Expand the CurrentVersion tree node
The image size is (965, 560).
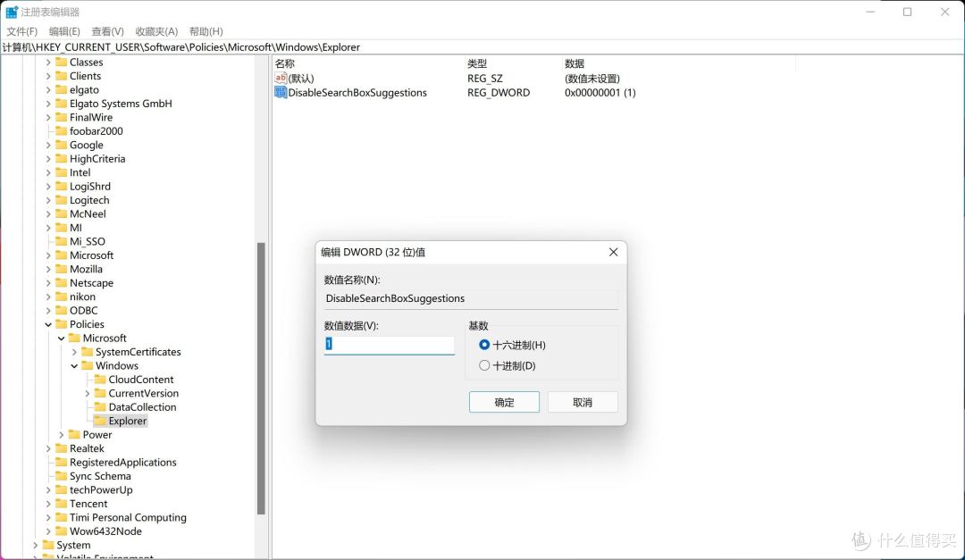point(88,393)
